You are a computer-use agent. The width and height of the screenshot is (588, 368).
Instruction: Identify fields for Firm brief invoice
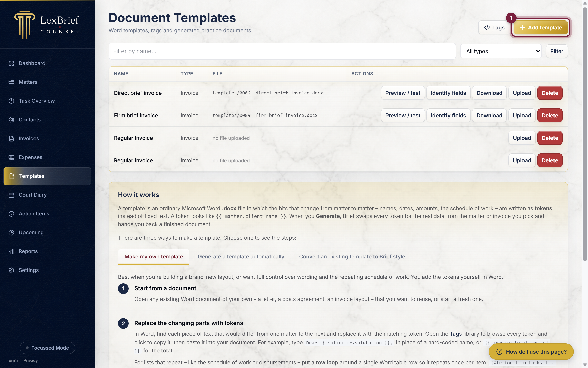(x=448, y=115)
